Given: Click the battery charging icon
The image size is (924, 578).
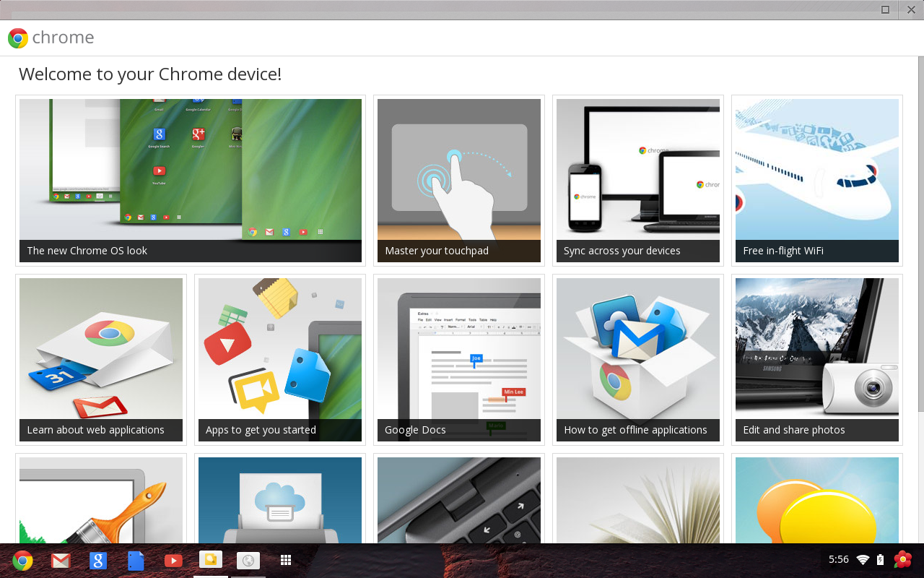Looking at the screenshot, I should 880,560.
